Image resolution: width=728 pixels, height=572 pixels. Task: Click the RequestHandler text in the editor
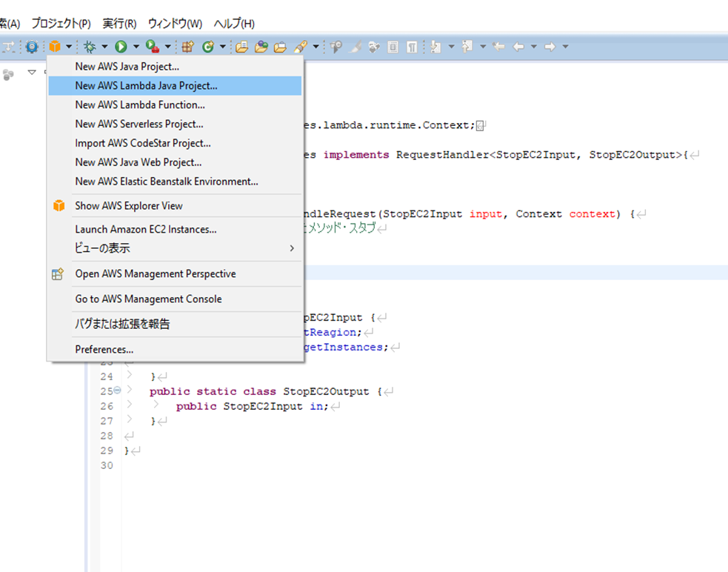(442, 155)
